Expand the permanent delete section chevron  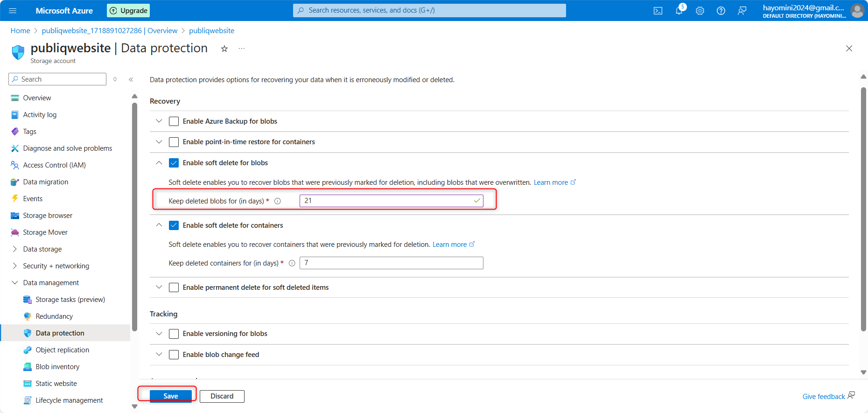point(159,287)
